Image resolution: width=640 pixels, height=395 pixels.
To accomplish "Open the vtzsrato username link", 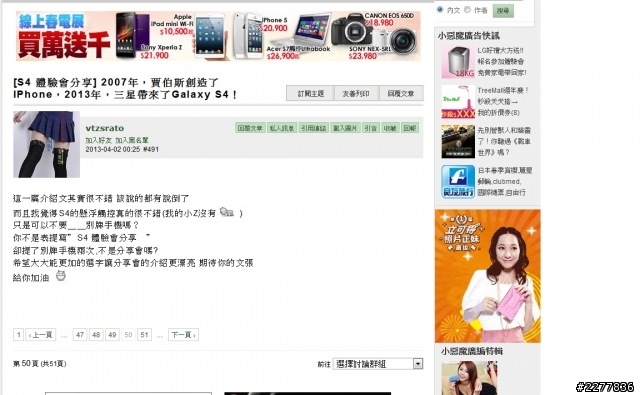I will click(x=104, y=128).
